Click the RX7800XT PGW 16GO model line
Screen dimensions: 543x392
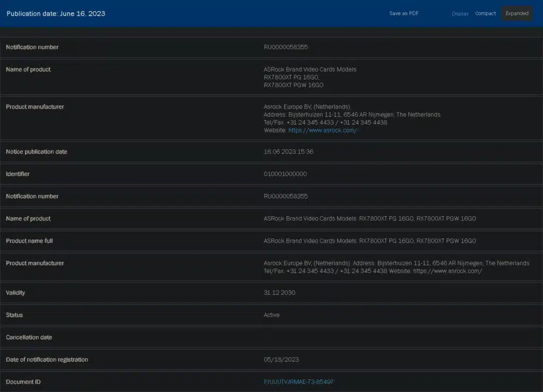(x=293, y=85)
